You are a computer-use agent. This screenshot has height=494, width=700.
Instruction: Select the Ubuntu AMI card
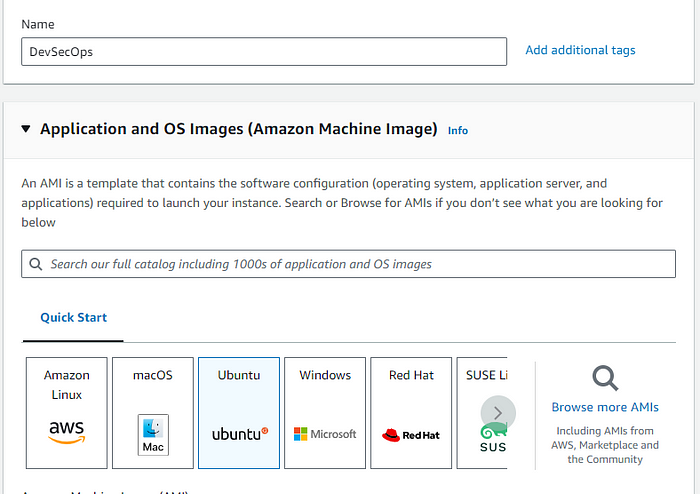[239, 413]
